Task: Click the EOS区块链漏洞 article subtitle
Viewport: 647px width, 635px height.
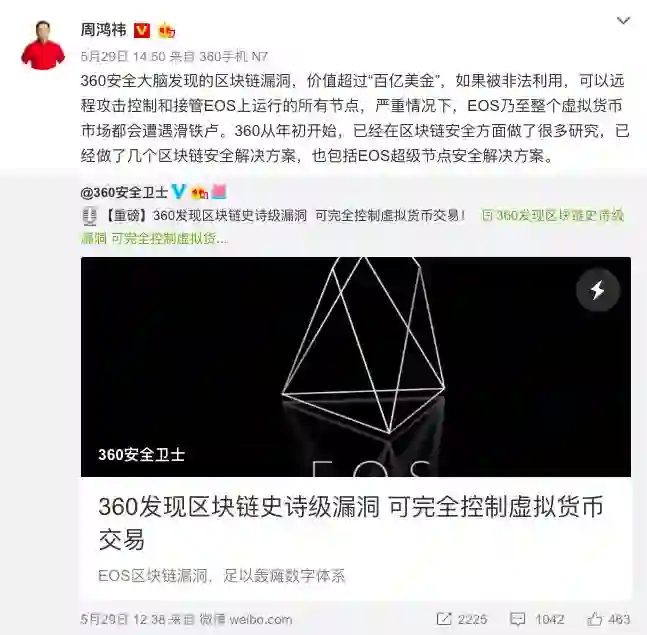Action: click(222, 576)
